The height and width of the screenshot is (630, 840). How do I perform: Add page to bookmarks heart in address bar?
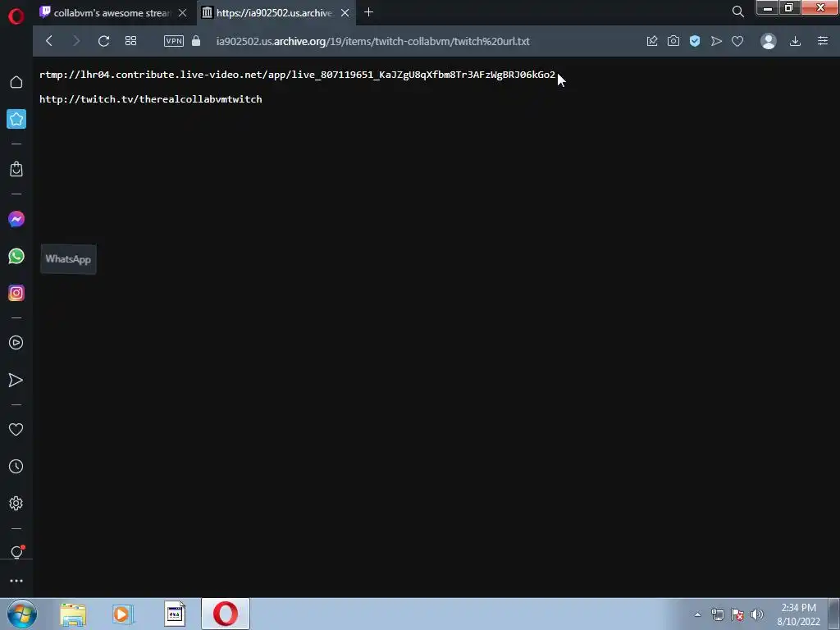coord(737,41)
